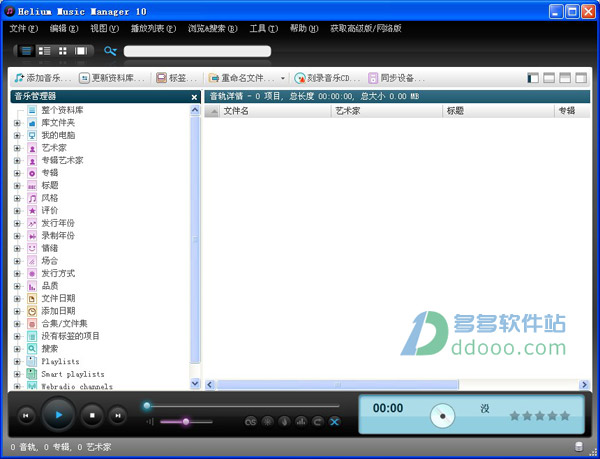Viewport: 600px width, 459px height.
Task: Select the Smart playlists tree item
Action: coord(72,374)
